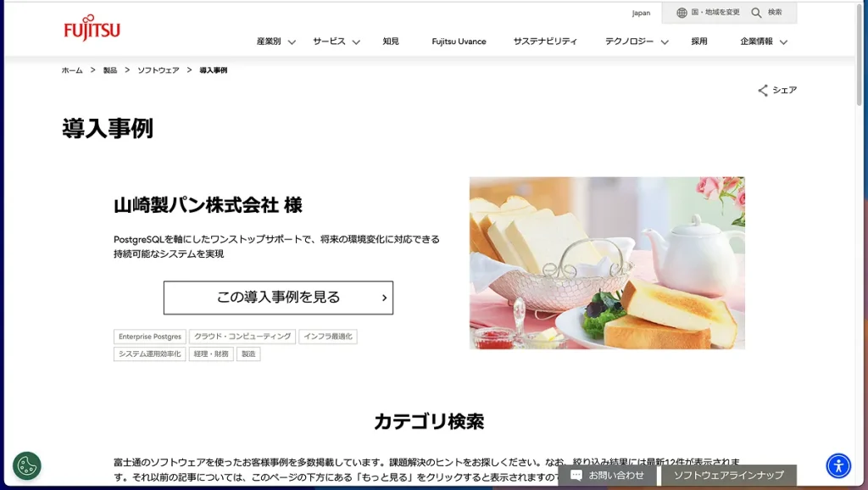
Task: Click the PostgreSQLを軸にした description text
Action: (277, 247)
